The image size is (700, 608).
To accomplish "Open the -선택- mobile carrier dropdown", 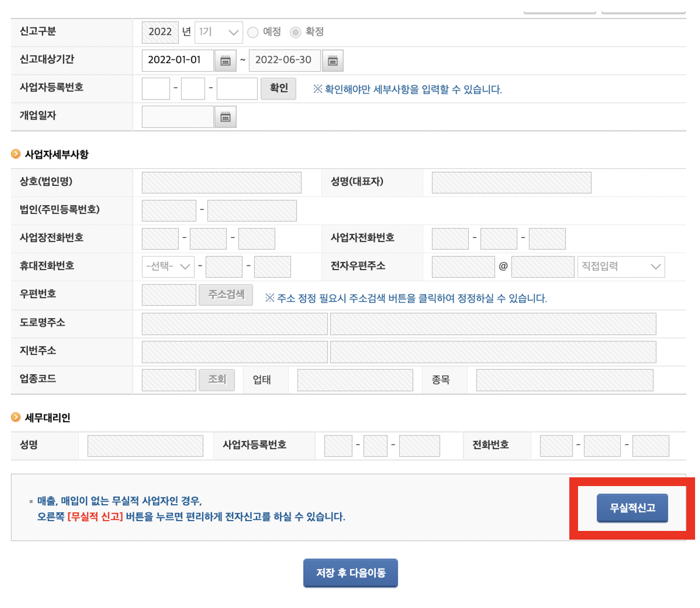I will (168, 266).
